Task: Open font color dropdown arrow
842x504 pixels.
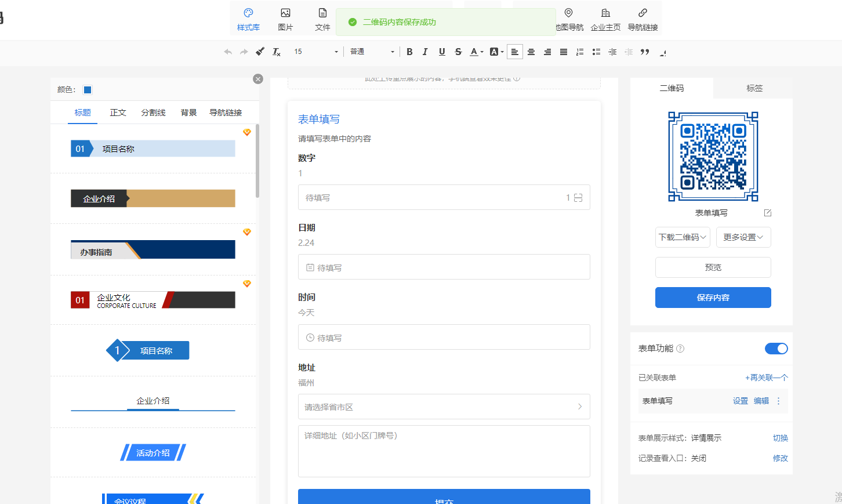Action: (482, 52)
